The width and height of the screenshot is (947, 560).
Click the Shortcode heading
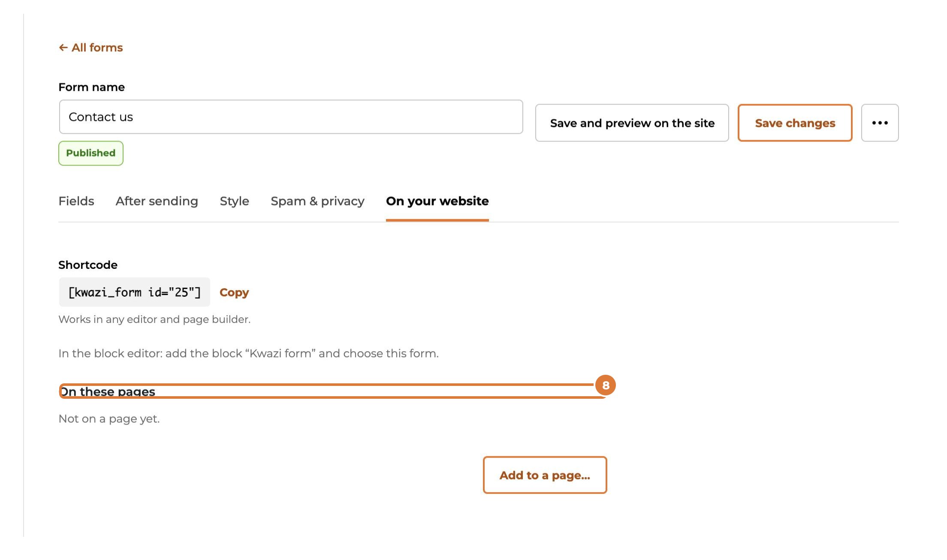pyautogui.click(x=88, y=265)
